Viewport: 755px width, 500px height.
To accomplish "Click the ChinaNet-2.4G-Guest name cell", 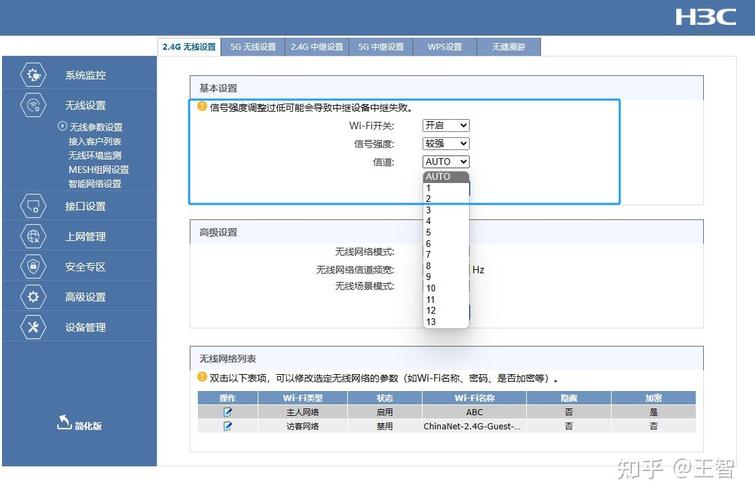I will pyautogui.click(x=474, y=426).
